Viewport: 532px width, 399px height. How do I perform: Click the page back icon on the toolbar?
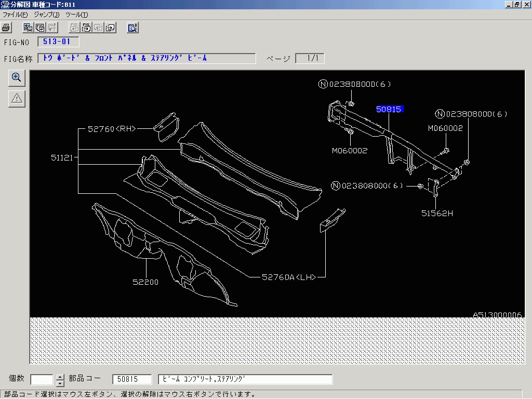tap(98, 27)
